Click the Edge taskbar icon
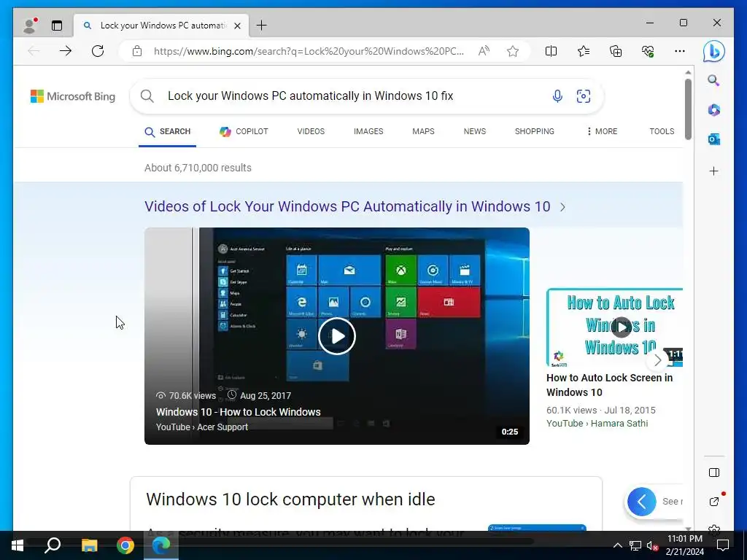Viewport: 747px width, 560px height. [x=161, y=545]
